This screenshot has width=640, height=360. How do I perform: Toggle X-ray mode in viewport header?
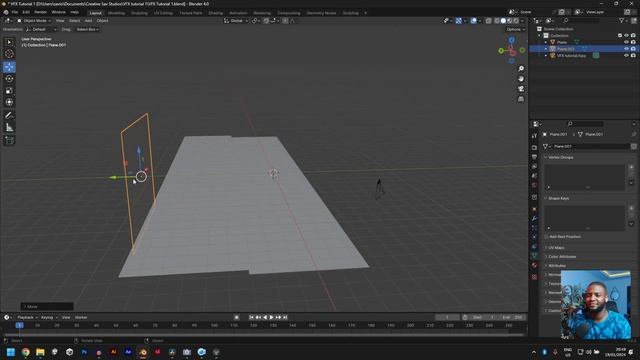[x=488, y=20]
